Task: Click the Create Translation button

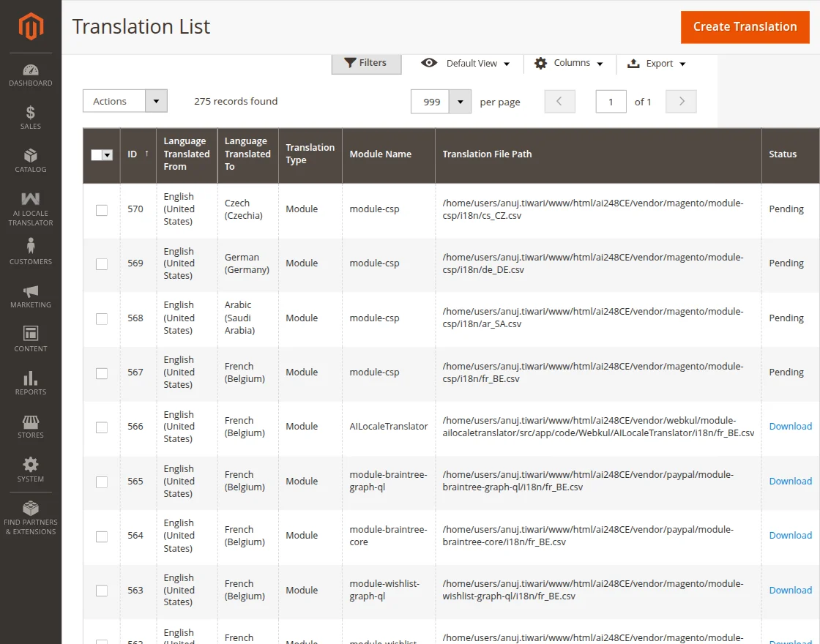Action: click(x=745, y=27)
